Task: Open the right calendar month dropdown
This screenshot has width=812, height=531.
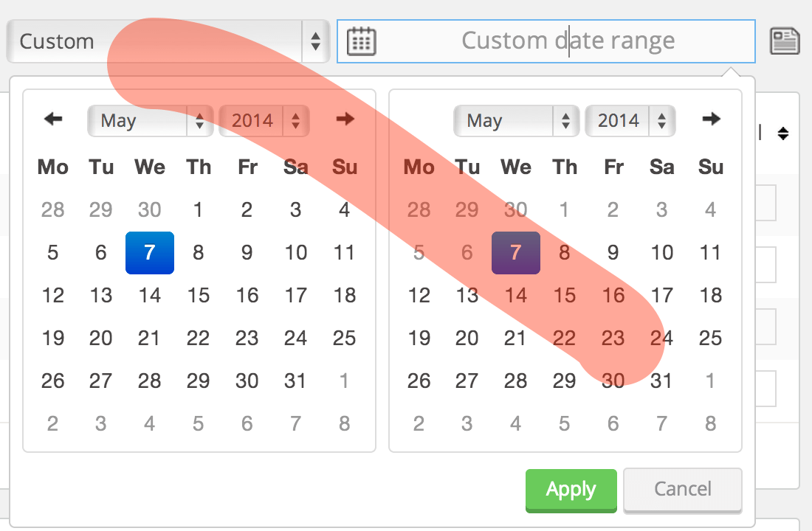Action: (x=516, y=120)
